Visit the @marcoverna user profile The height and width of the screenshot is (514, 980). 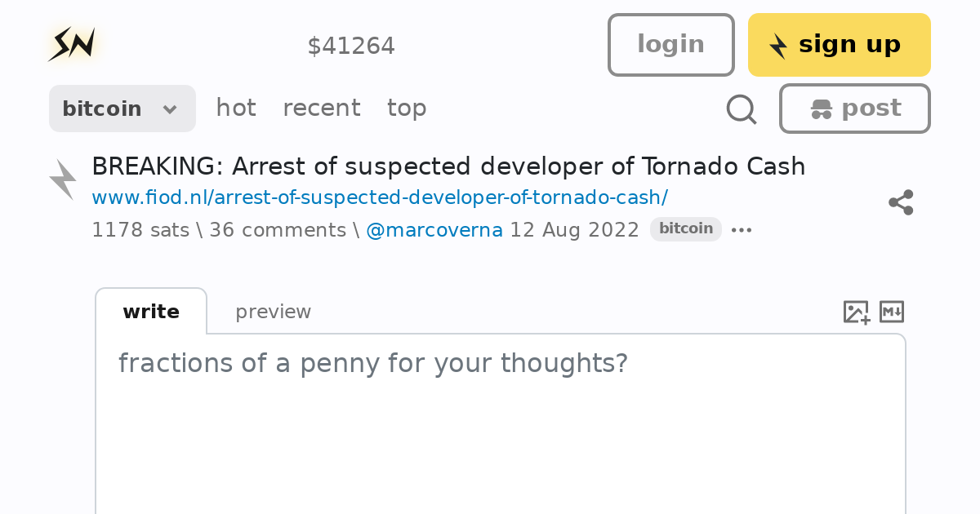pyautogui.click(x=434, y=230)
